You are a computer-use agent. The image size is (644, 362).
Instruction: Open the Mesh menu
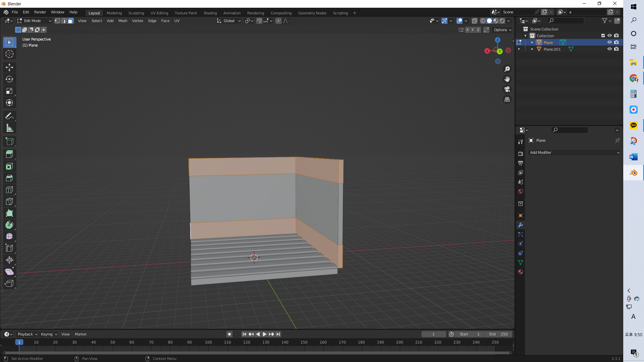(x=123, y=21)
